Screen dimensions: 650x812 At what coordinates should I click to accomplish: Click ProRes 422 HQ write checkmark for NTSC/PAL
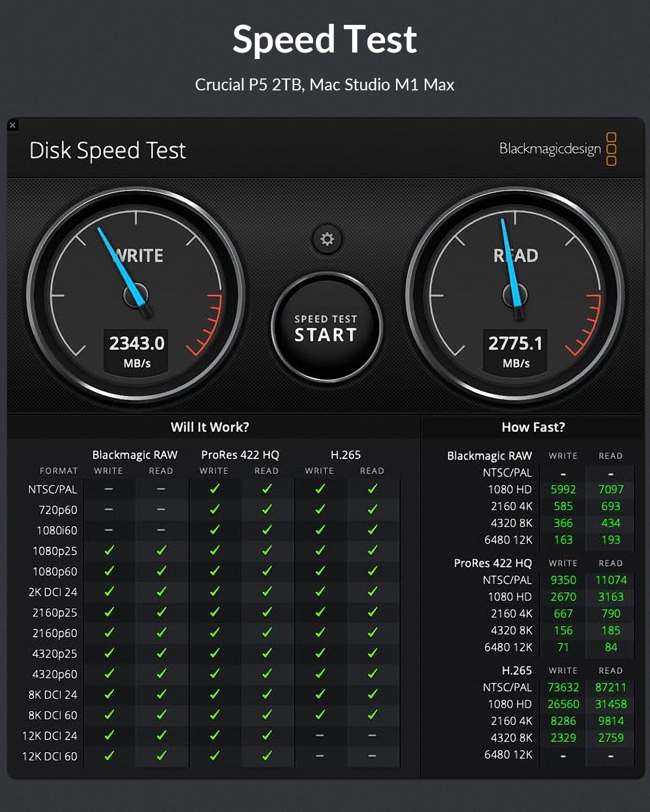click(x=214, y=489)
